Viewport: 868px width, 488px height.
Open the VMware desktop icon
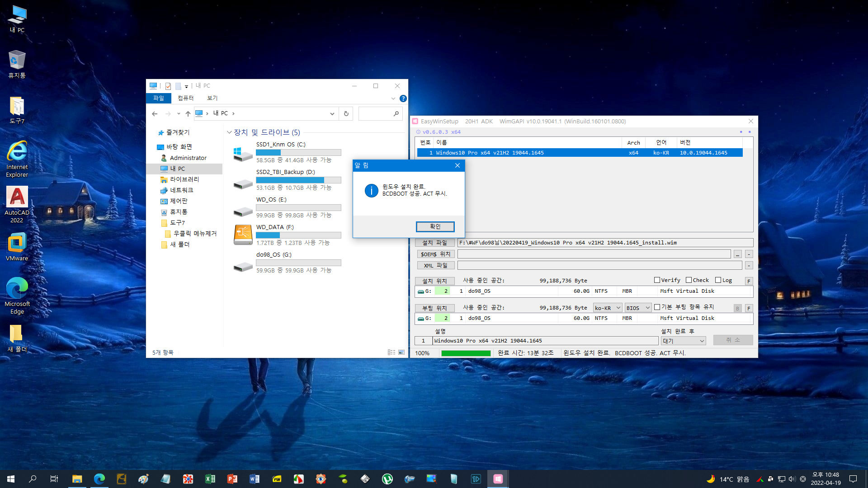(x=17, y=247)
